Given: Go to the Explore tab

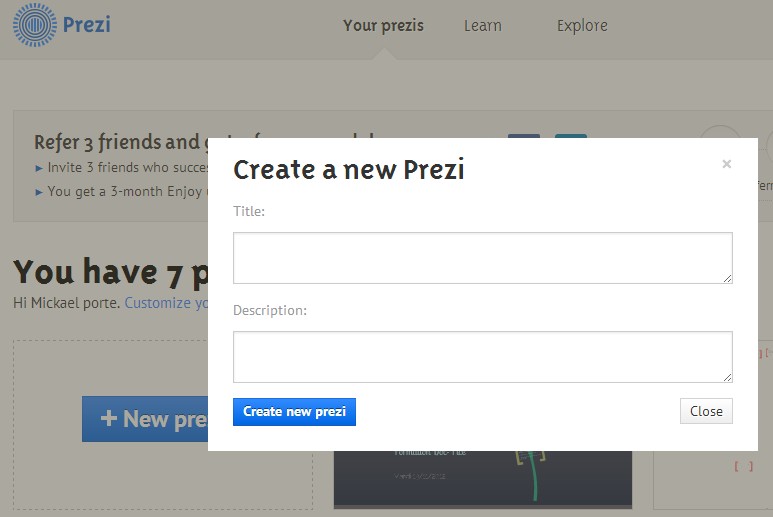Looking at the screenshot, I should [x=582, y=26].
